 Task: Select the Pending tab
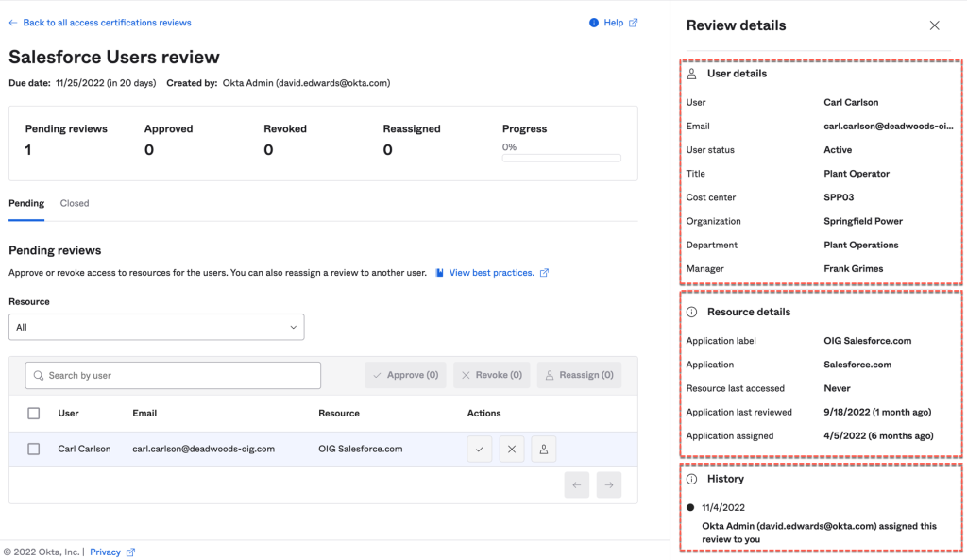point(26,203)
